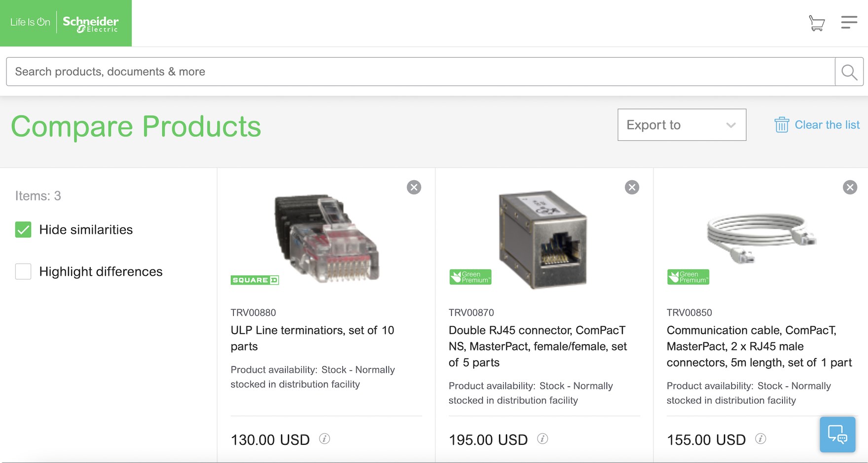Open the Export to dropdown

pos(681,125)
